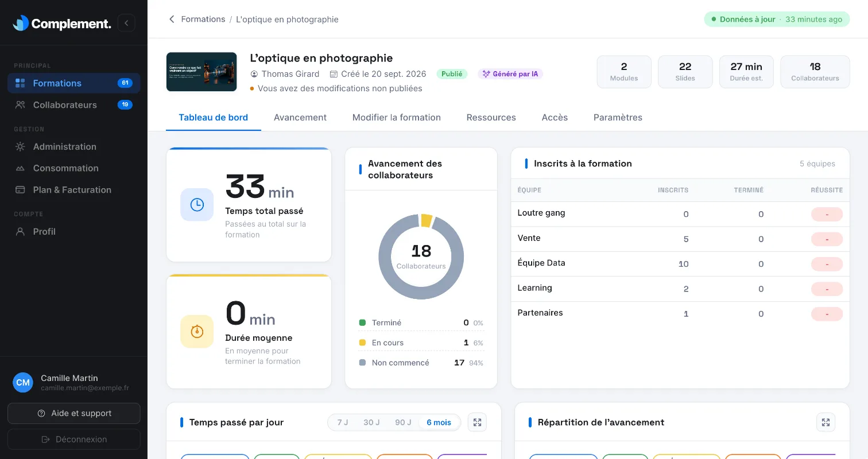Click the Loutre gang team row
This screenshot has height=459, width=868.
680,214
